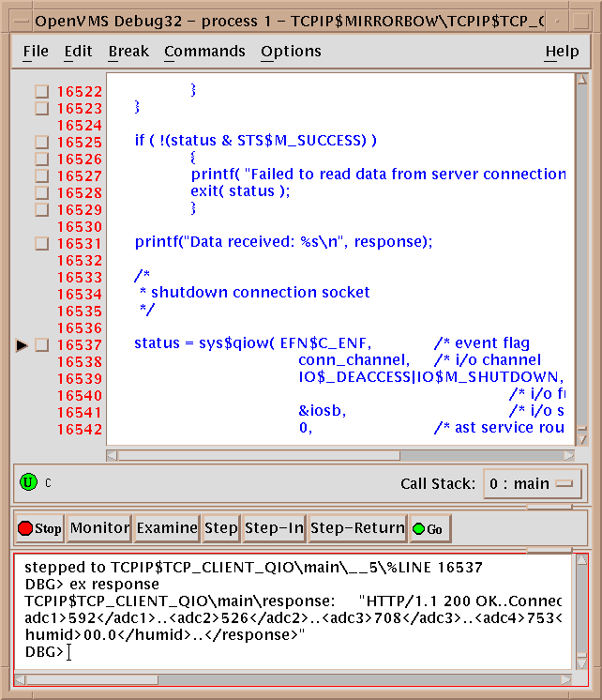Toggle breakpoint checkbox on line 16537
This screenshot has height=700, width=602.
pos(42,345)
